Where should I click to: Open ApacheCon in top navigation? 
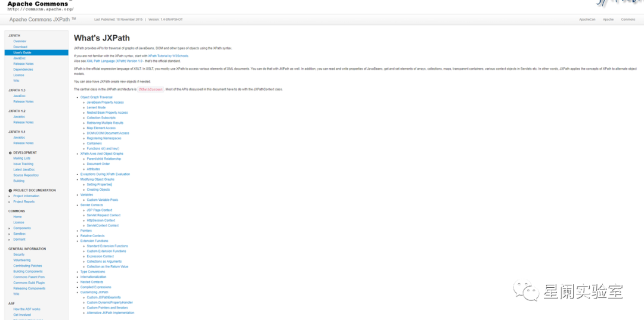coord(587,20)
